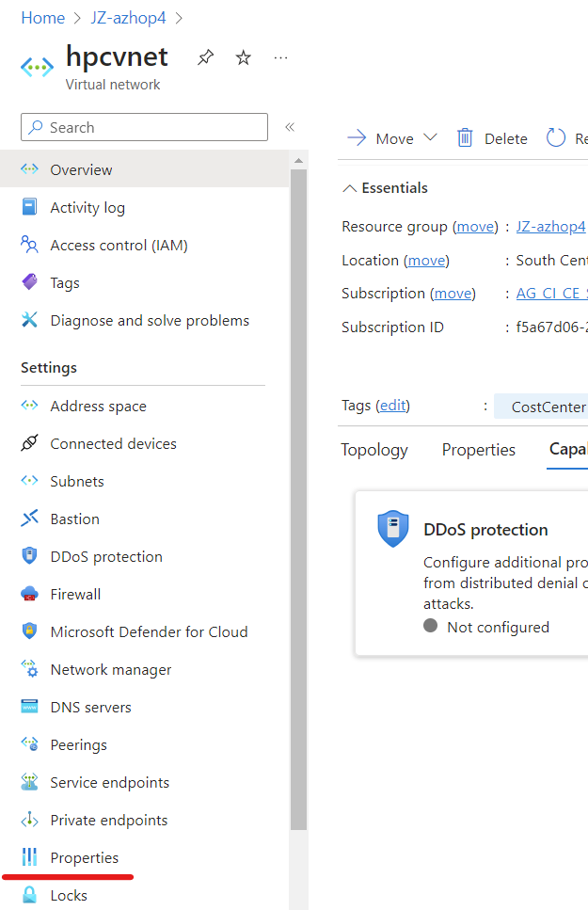Click the Access control (IAM) people icon

click(x=29, y=245)
